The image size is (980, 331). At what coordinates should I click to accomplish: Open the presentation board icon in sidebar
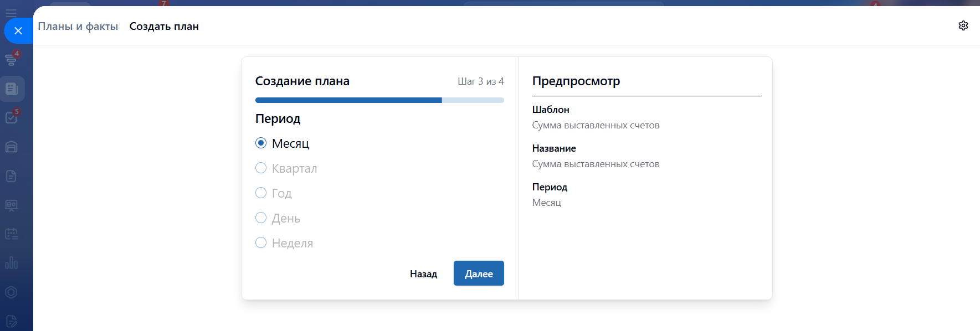[x=11, y=205]
